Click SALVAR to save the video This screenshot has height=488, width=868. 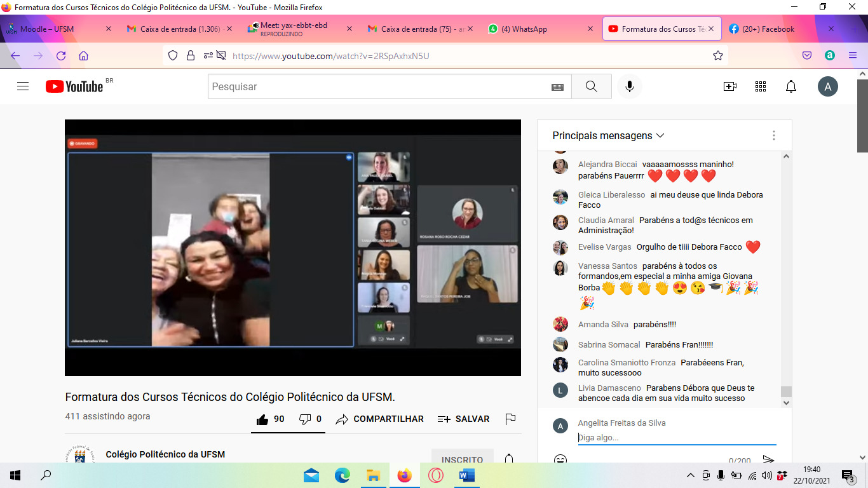(463, 419)
